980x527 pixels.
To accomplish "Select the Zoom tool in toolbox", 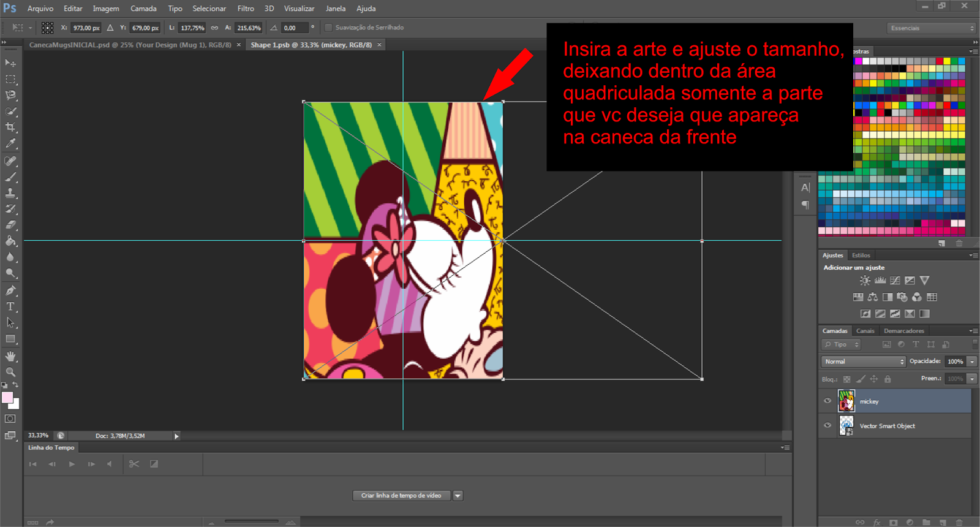I will 10,372.
